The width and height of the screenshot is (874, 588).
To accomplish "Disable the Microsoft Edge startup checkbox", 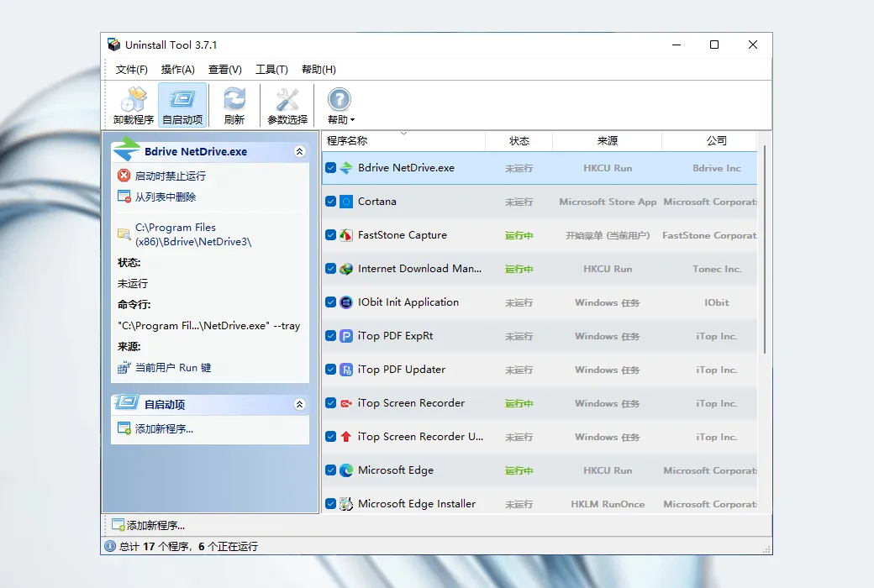I will pyautogui.click(x=330, y=470).
